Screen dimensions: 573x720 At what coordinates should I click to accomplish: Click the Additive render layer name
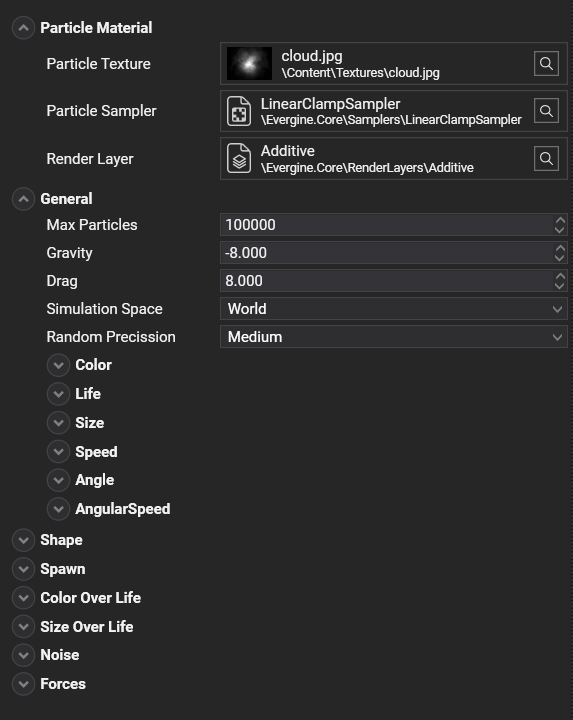point(288,151)
